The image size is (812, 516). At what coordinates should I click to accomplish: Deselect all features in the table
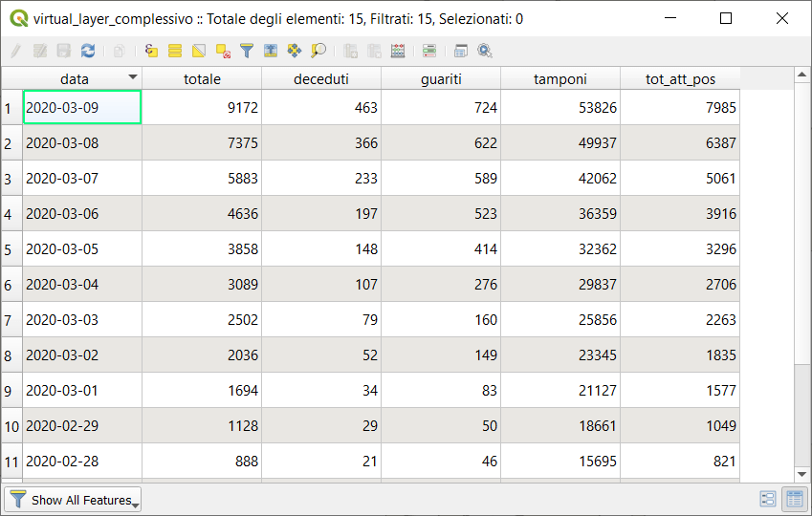tap(223, 51)
